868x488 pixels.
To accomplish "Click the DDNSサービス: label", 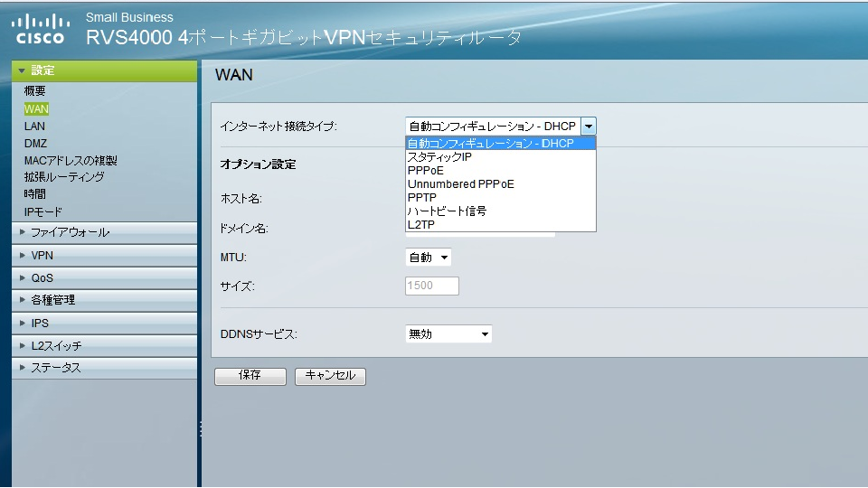I will pos(259,334).
